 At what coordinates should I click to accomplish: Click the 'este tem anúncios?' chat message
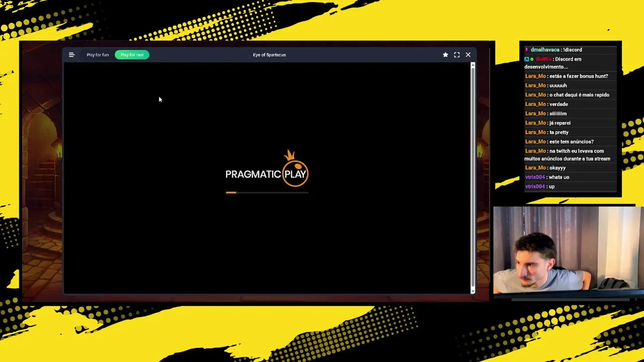click(x=572, y=142)
